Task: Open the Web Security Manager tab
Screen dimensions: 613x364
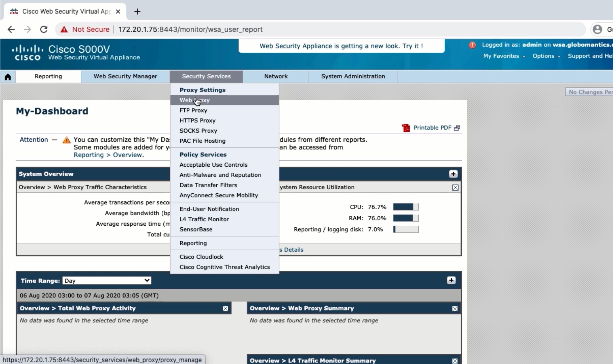Action: click(125, 76)
